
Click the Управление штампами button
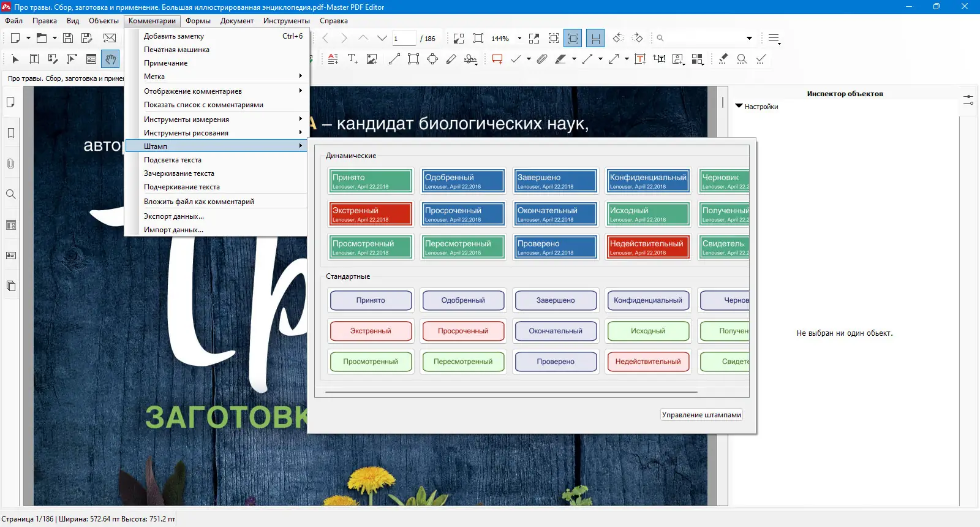[x=701, y=415]
